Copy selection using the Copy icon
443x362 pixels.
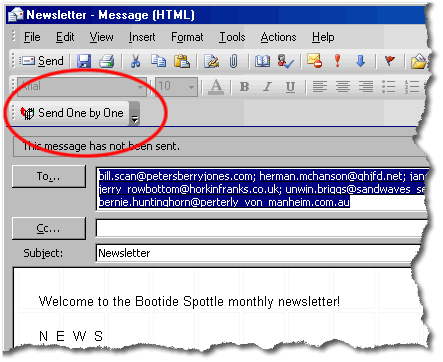coord(158,61)
